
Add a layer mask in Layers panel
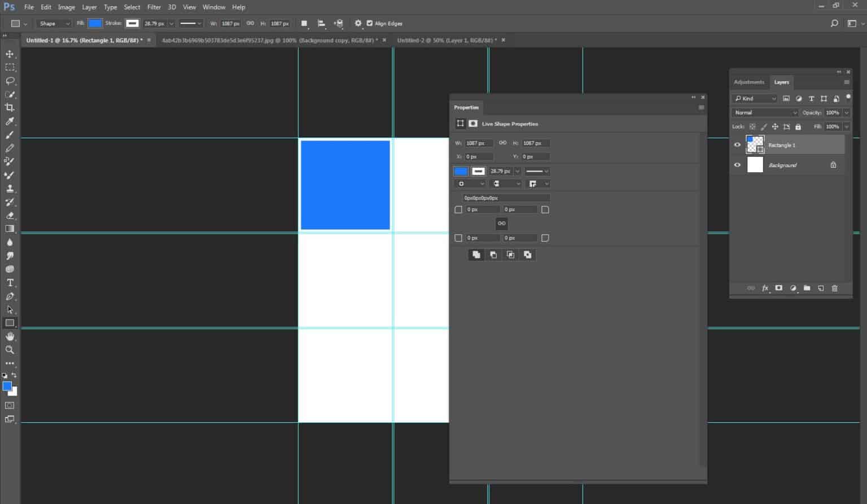tap(779, 288)
